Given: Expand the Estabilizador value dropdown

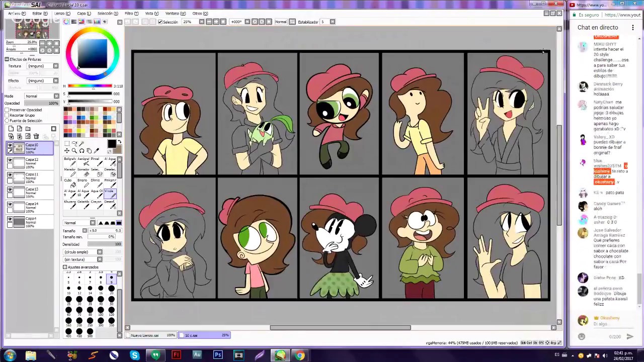Looking at the screenshot, I should (332, 22).
